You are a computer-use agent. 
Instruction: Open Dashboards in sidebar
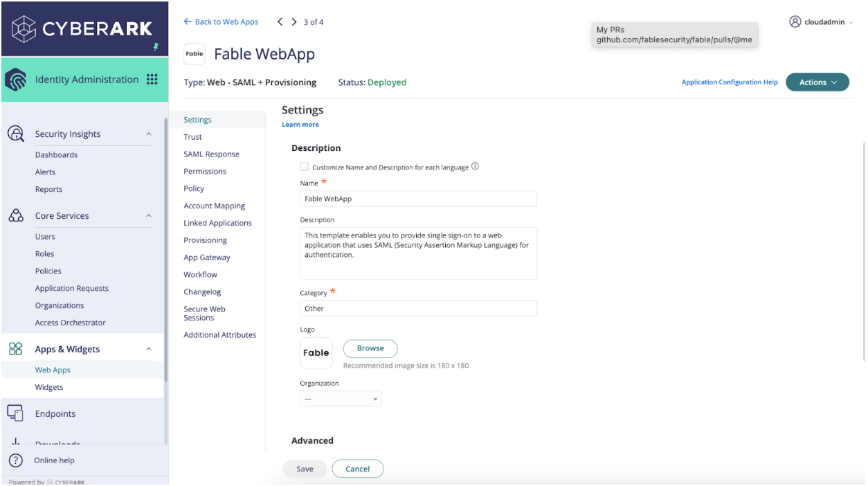tap(56, 155)
